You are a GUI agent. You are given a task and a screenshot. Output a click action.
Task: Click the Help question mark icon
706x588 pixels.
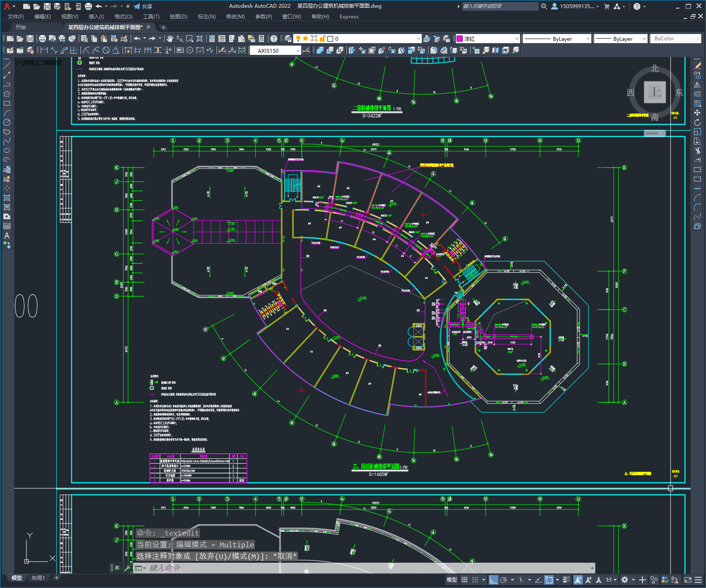tap(274, 39)
